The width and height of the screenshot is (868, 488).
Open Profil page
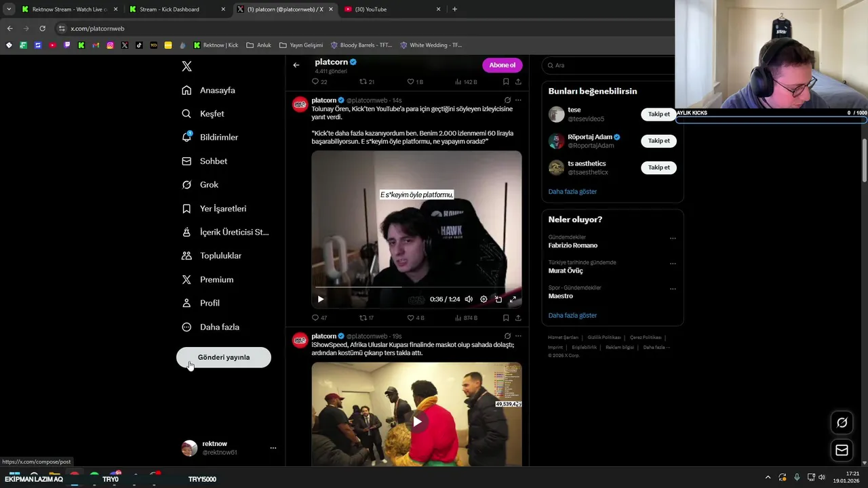tap(201, 304)
